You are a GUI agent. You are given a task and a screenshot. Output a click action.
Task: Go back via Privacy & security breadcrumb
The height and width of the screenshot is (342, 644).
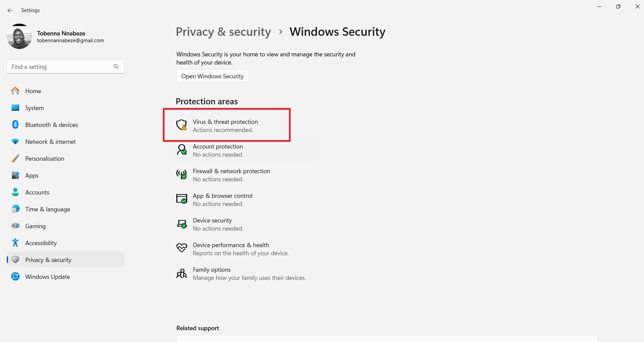[x=223, y=31]
